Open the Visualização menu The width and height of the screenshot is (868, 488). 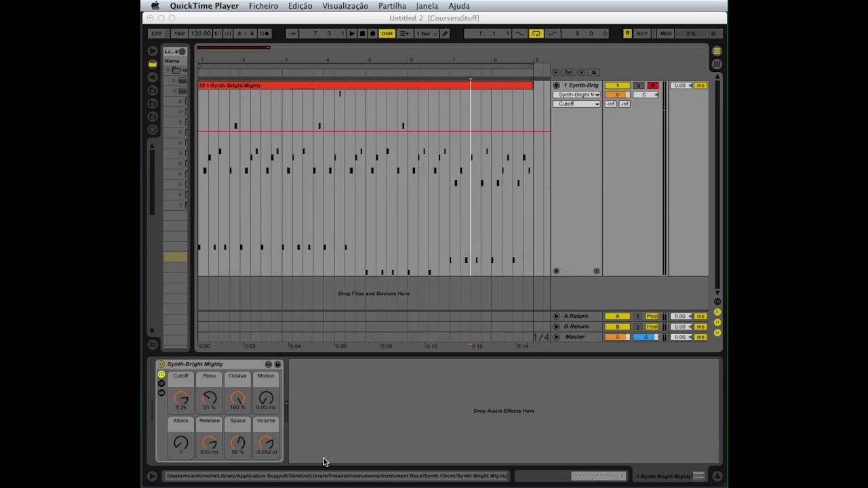345,6
